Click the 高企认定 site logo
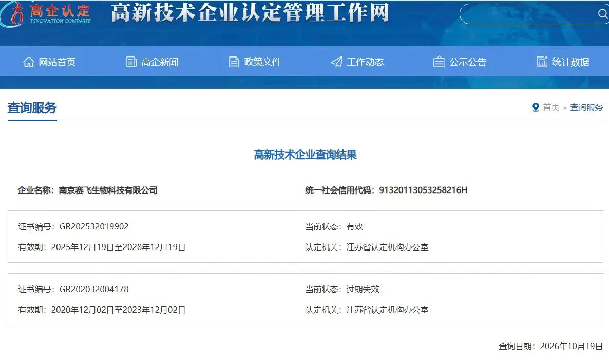 point(46,14)
